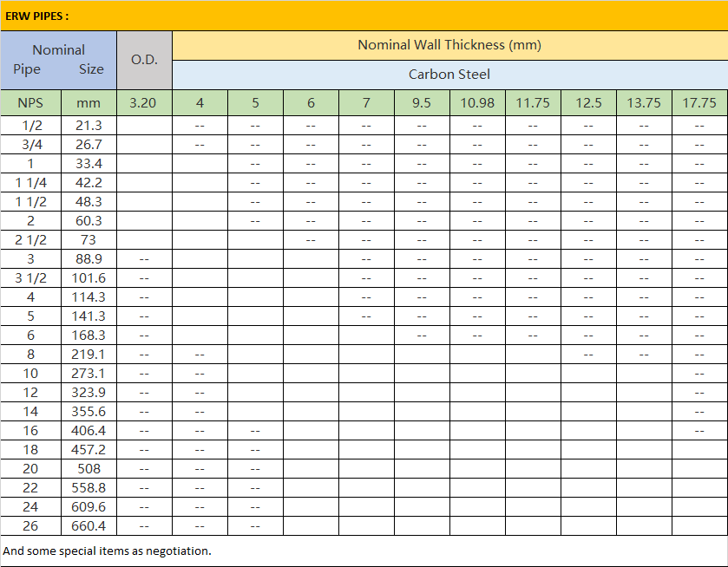Image resolution: width=728 pixels, height=567 pixels.
Task: Click the mm value 101.6
Action: (89, 278)
